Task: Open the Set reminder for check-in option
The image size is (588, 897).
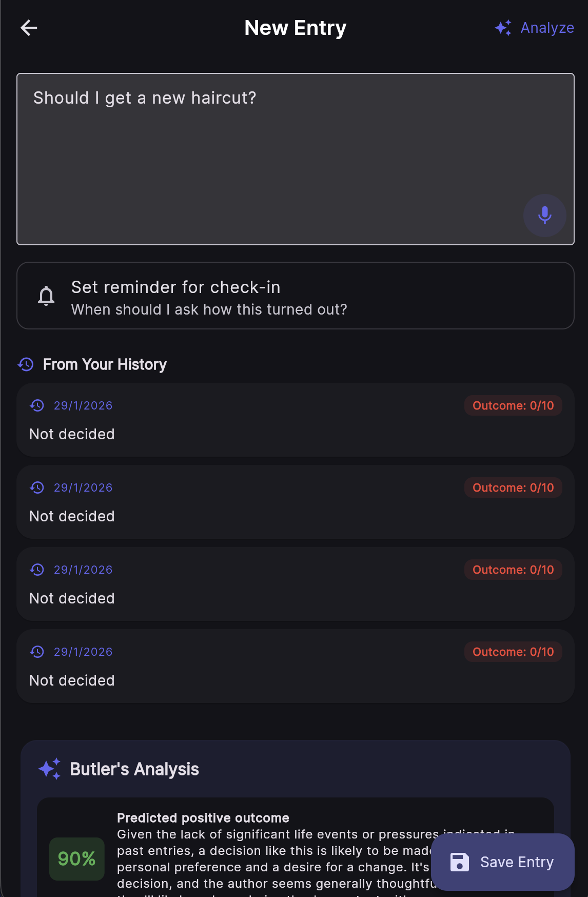Action: [296, 296]
